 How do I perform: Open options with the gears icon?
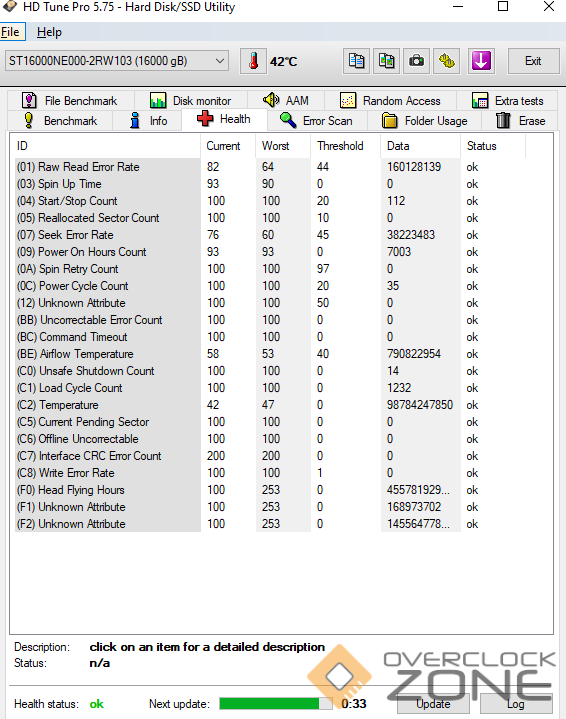[x=447, y=61]
